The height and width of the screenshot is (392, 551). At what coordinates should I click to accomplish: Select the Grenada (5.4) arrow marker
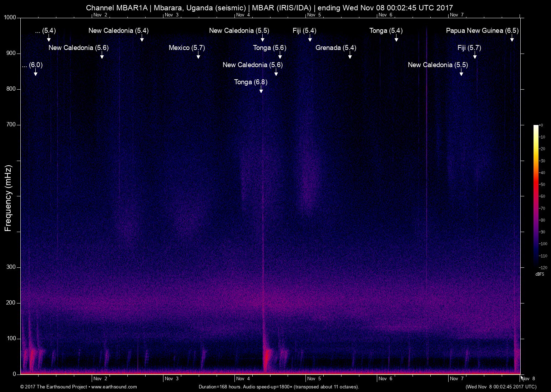point(349,56)
